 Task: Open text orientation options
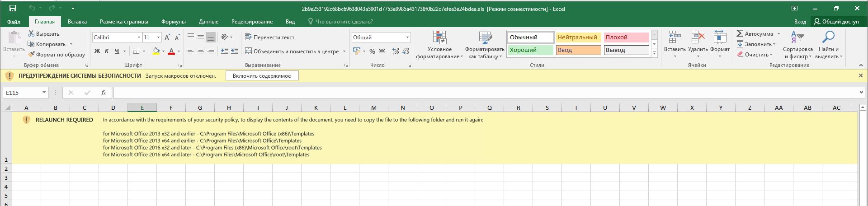[x=226, y=37]
